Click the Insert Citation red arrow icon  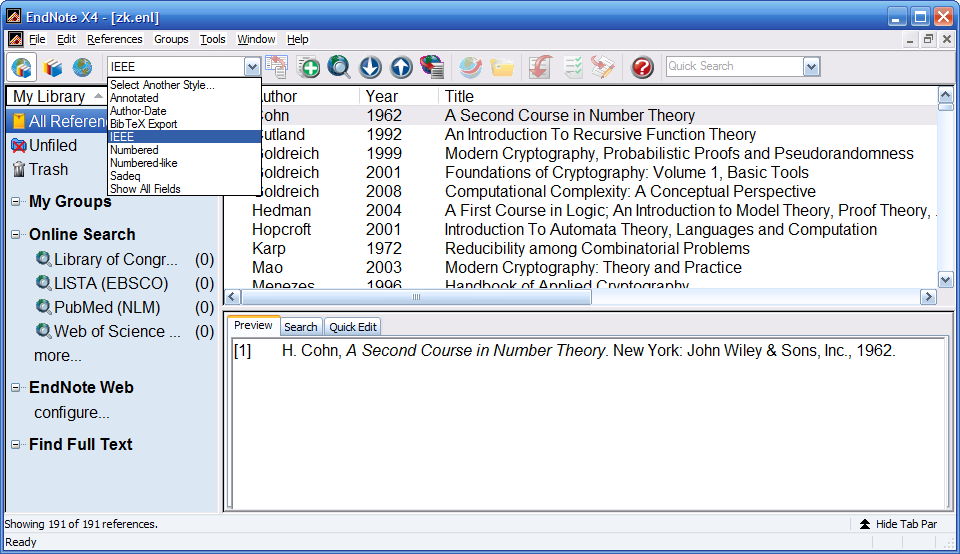point(541,67)
